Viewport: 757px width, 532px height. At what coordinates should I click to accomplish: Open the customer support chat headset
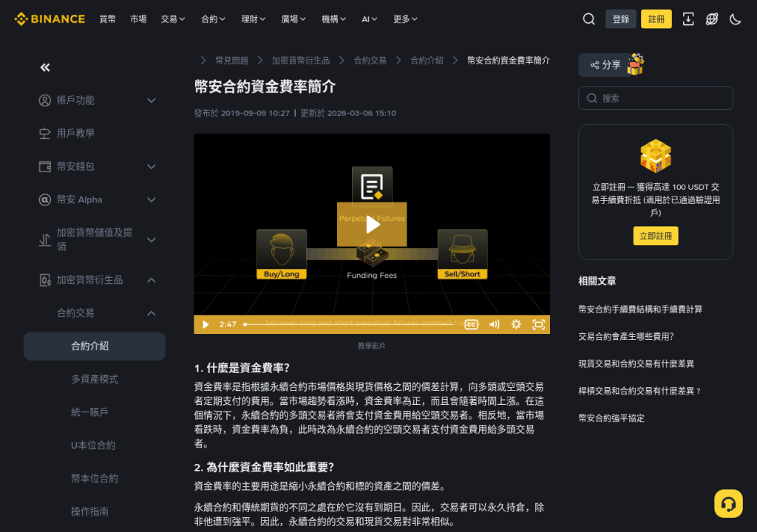(x=728, y=503)
